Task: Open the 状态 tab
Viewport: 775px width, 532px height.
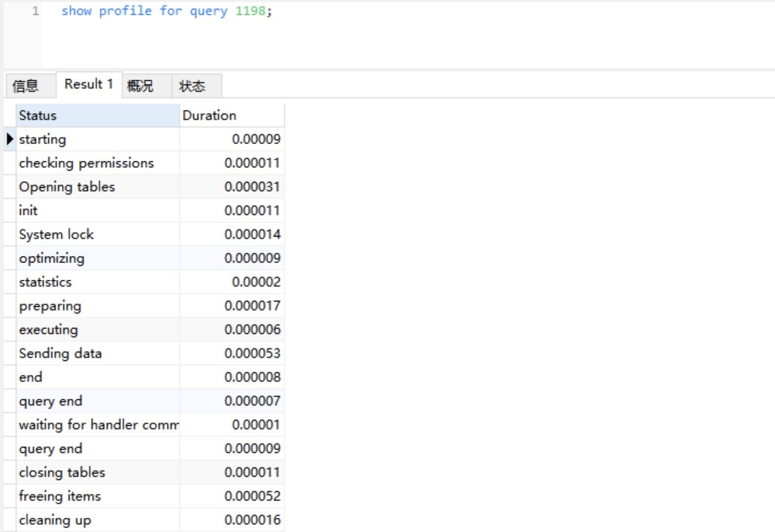Action: coord(192,86)
